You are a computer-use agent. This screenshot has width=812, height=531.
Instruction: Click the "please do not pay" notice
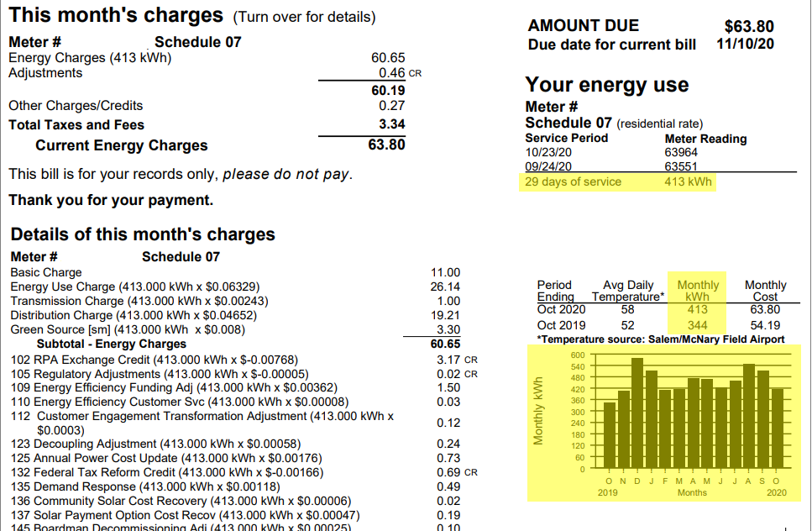coord(287,174)
